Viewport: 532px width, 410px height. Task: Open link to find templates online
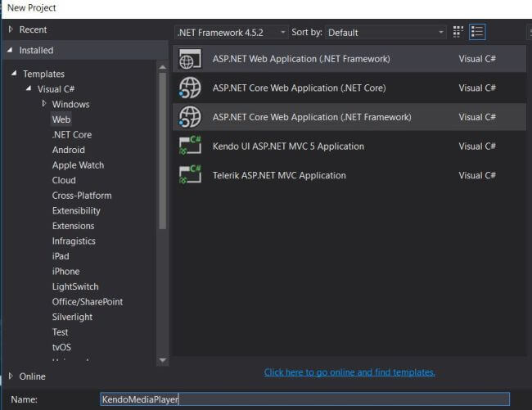(x=349, y=372)
